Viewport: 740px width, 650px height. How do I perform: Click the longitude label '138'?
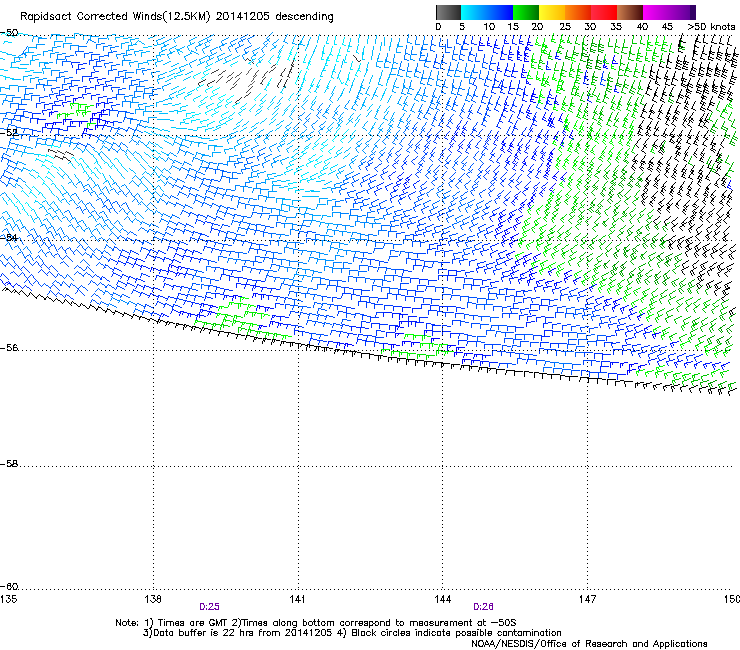point(153,599)
